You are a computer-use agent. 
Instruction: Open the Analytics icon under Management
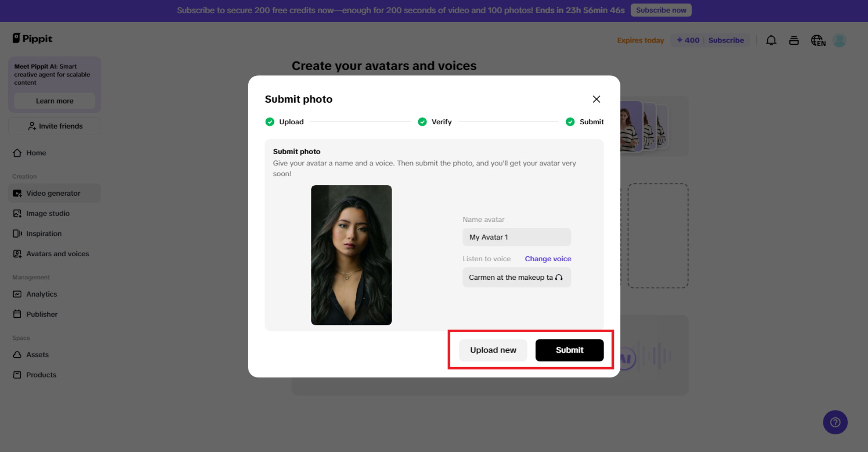click(x=17, y=294)
